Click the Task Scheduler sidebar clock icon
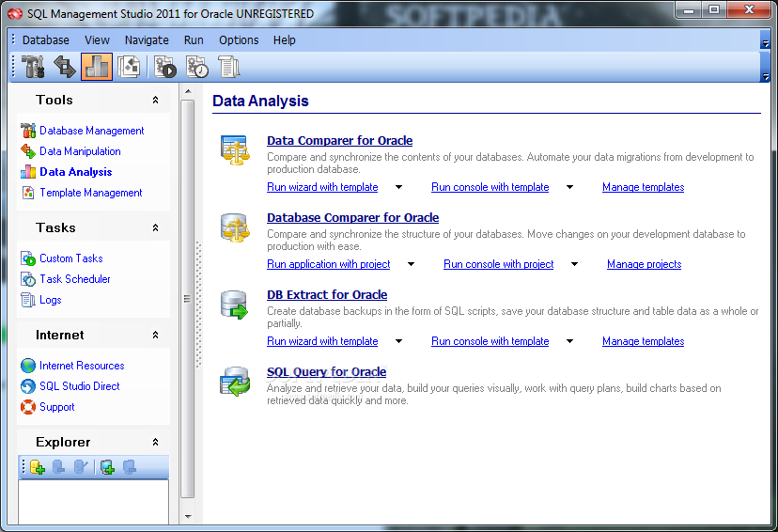Viewport: 778px width, 532px height. [x=28, y=279]
